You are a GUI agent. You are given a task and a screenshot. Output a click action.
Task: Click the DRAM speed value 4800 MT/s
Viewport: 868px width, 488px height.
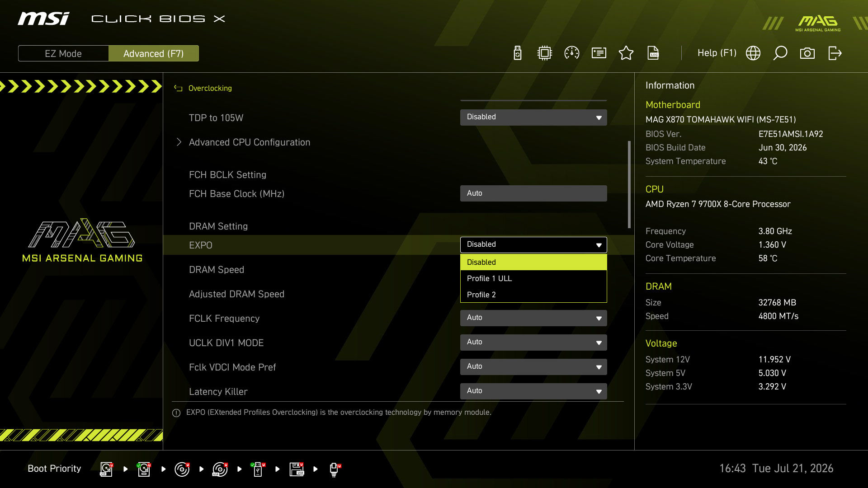click(778, 316)
